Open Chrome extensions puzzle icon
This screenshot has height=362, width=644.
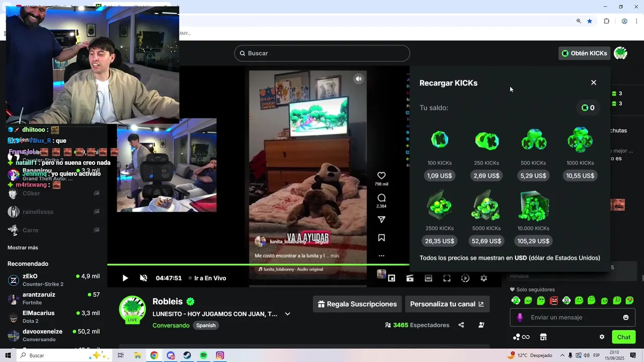pos(606,21)
